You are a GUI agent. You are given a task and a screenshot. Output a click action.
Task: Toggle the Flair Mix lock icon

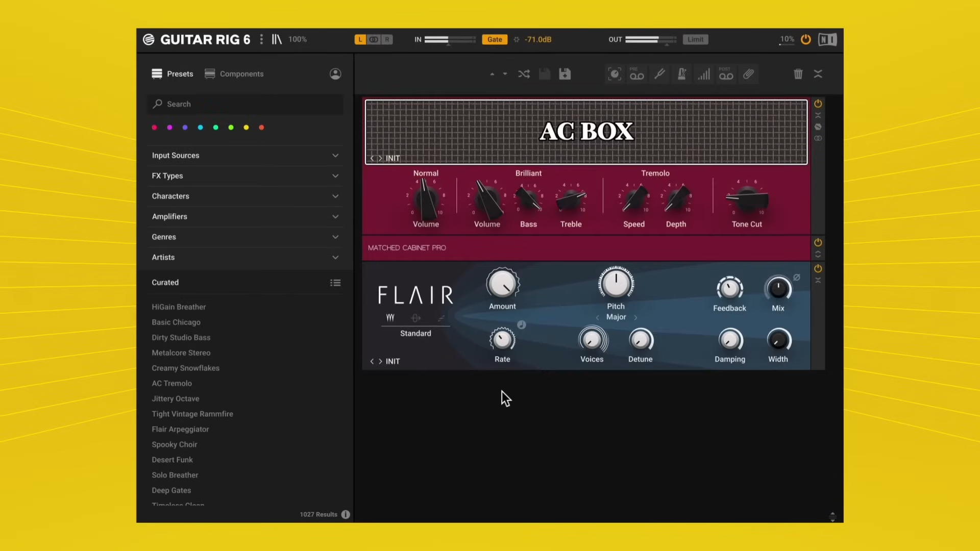(797, 277)
